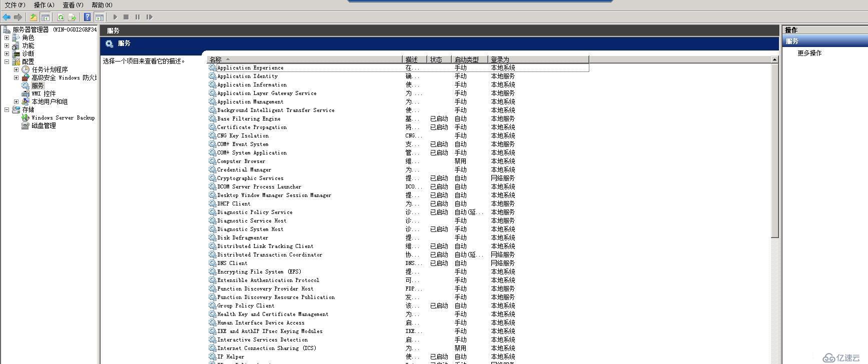
Task: Expand the 本地用户和组 node
Action: point(16,101)
